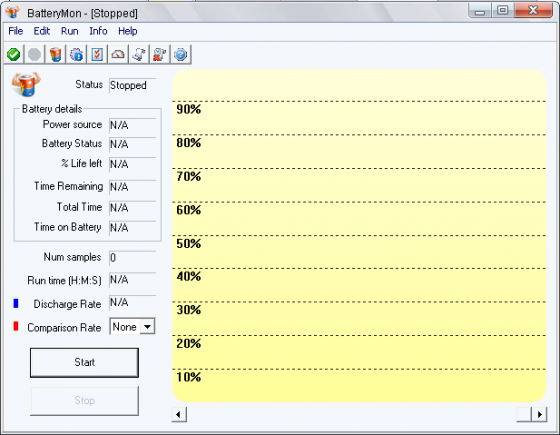This screenshot has width=560, height=435.
Task: Open the Info menu
Action: [x=98, y=31]
